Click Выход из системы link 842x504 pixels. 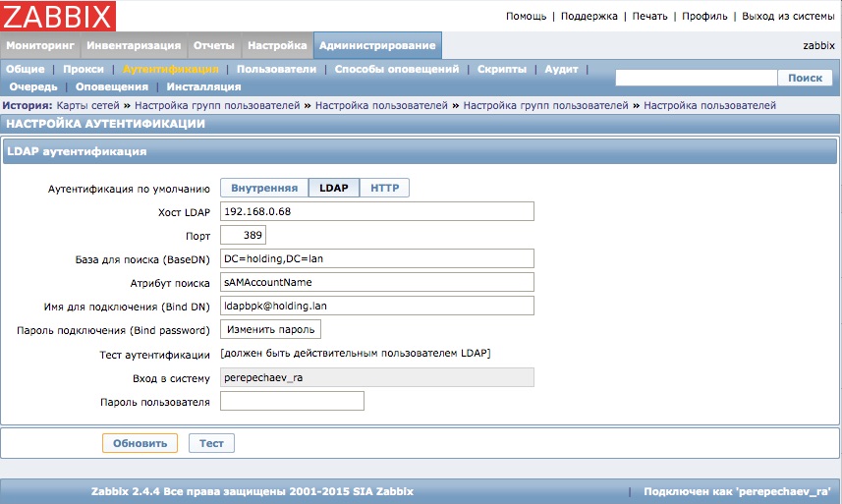(x=788, y=16)
